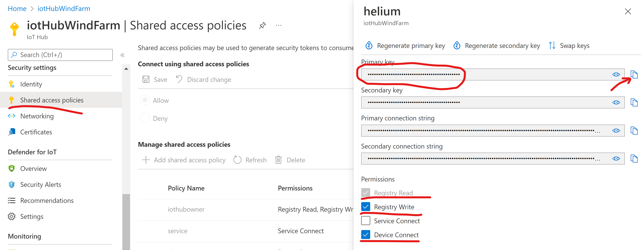Click the Delete trash can icon
Image resolution: width=644 pixels, height=250 pixels.
278,160
